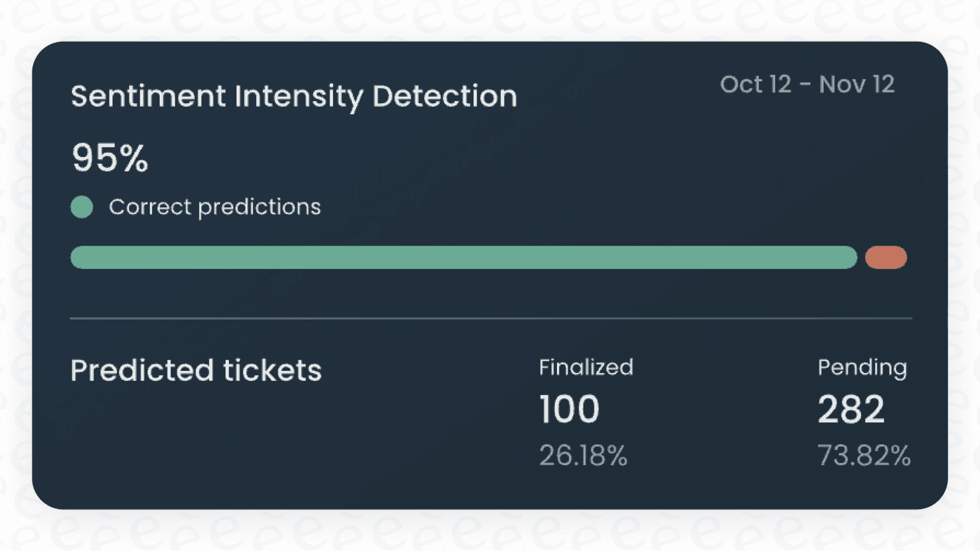Screen dimensions: 980x551
Task: Click the dash between the two dates
Action: pyautogui.click(x=805, y=85)
